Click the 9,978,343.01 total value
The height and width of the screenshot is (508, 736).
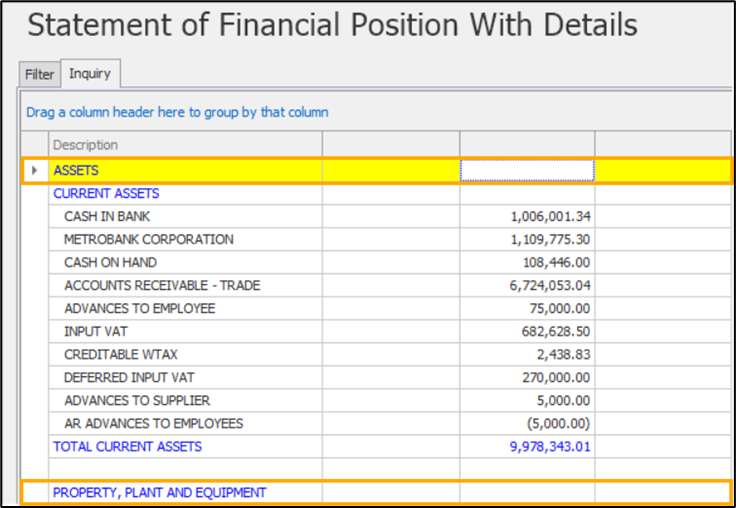click(550, 446)
